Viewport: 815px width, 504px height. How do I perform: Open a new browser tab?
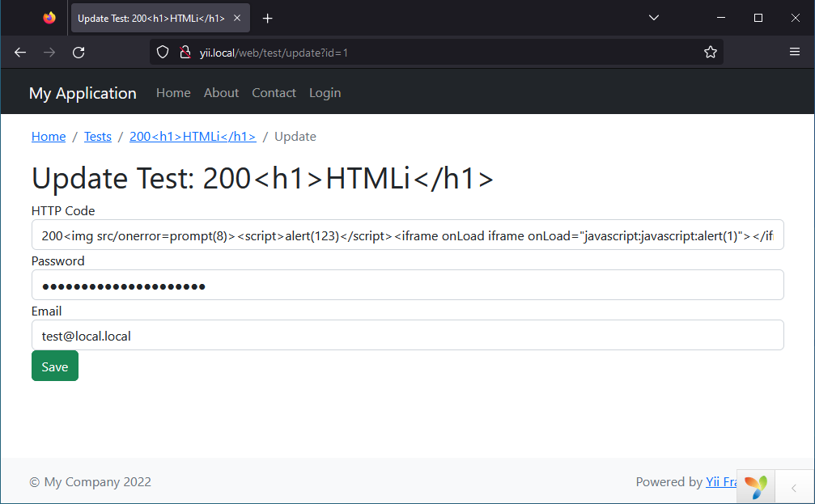tap(268, 18)
